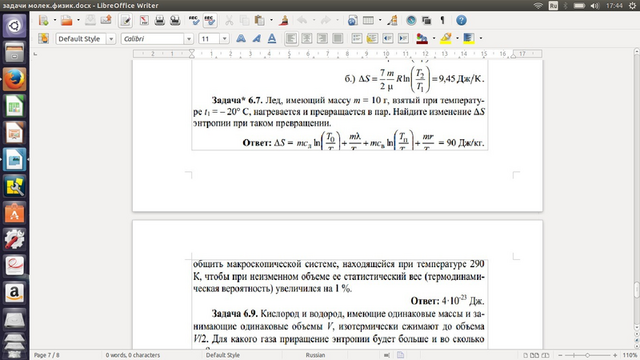Viewport: 640px width, 360px height.
Task: Print the document with printer icon
Action: pos(160,20)
